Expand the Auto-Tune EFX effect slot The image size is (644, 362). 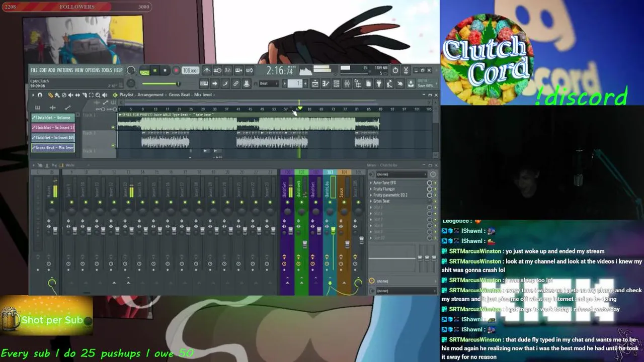pos(371,183)
